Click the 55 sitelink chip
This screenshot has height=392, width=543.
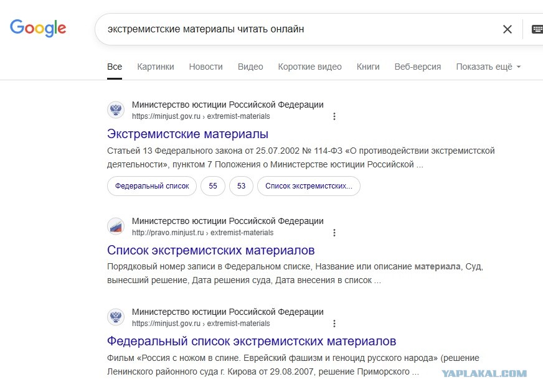coord(213,186)
